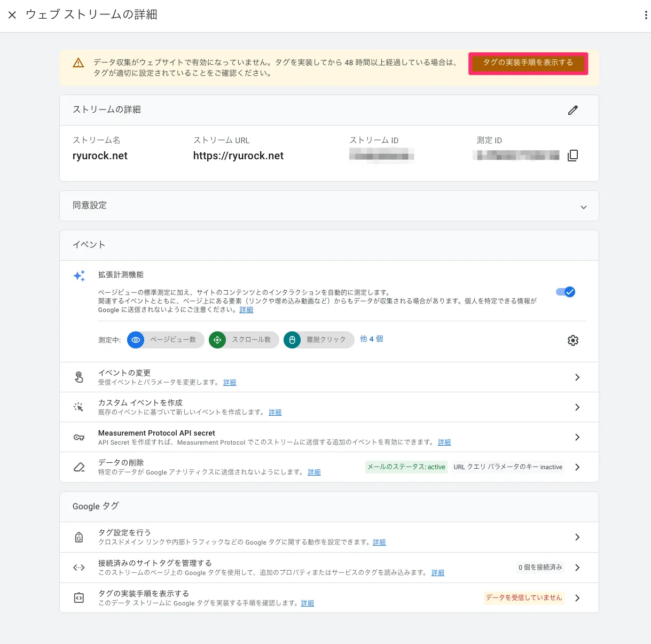
Task: Click 詳細 link under データの削除
Action: point(314,472)
